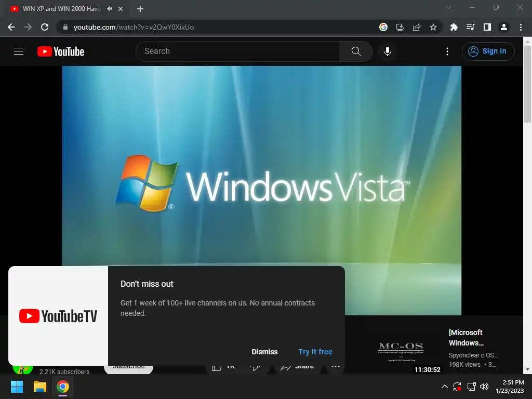Image resolution: width=532 pixels, height=399 pixels.
Task: Open Google icon in address bar
Action: 383,27
